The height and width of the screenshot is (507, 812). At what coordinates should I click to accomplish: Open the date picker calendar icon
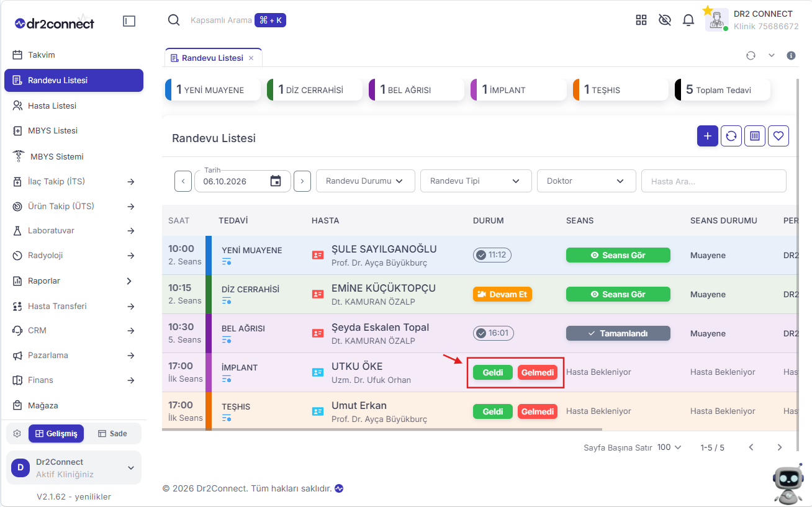coord(276,181)
